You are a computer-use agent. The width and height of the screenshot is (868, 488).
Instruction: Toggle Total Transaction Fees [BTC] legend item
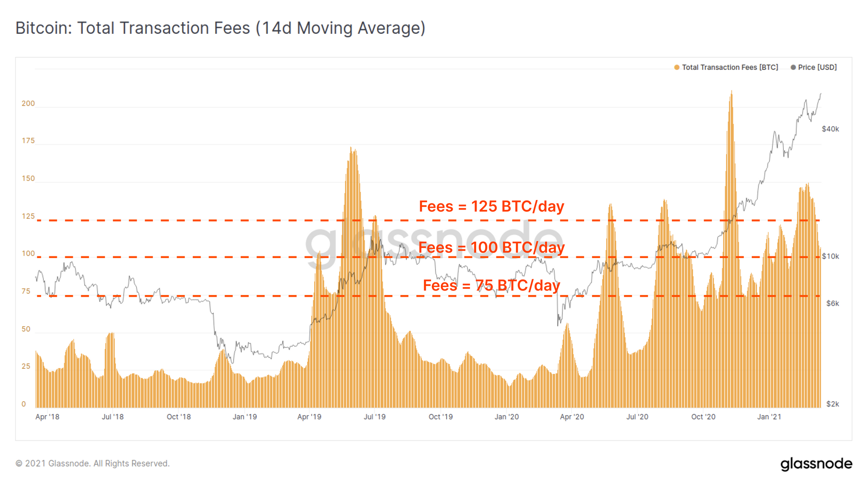730,67
